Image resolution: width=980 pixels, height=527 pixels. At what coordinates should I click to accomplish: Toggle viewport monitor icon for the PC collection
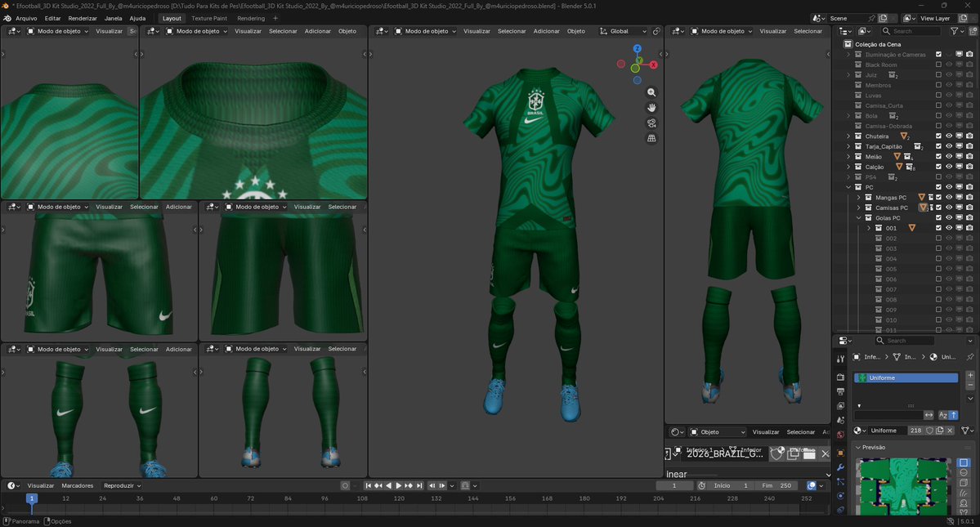(959, 187)
